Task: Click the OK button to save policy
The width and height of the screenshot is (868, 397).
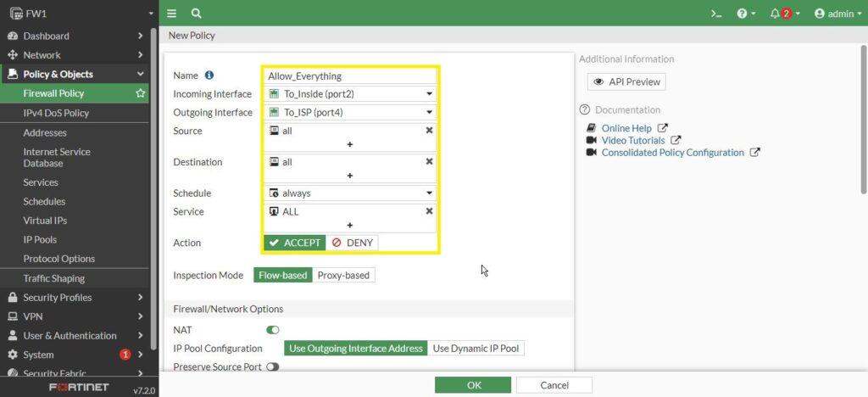Action: coord(473,385)
